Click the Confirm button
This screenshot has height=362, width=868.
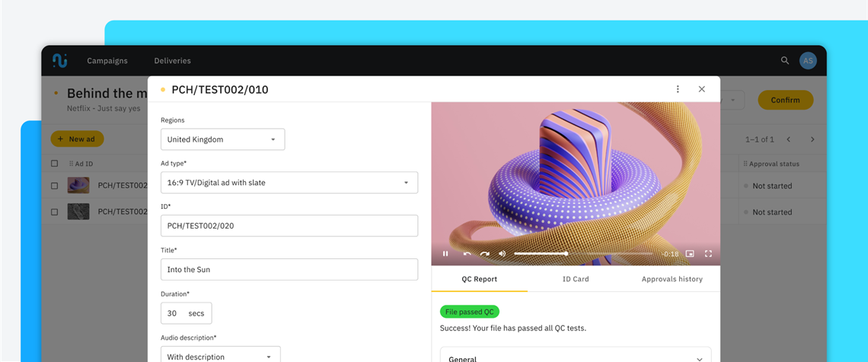tap(785, 100)
